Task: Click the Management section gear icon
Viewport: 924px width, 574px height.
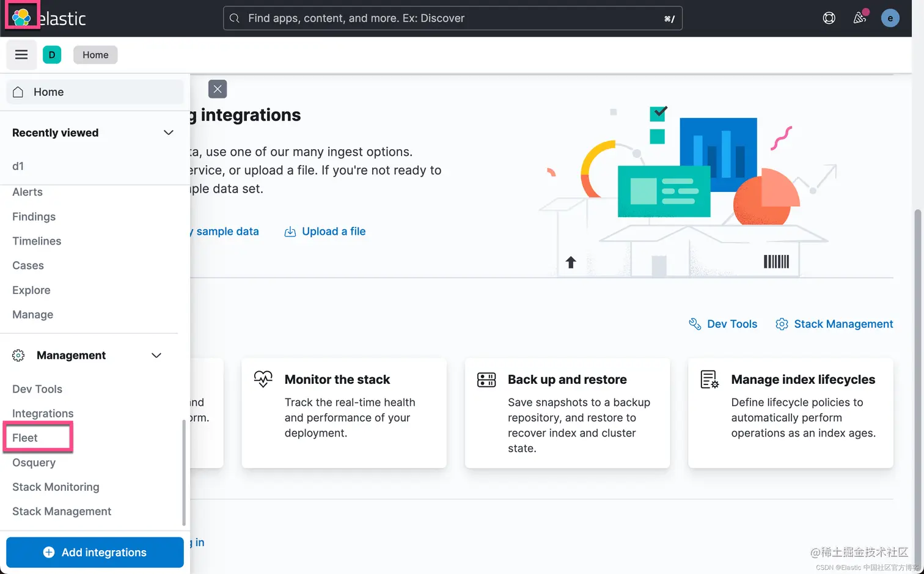Action: [x=18, y=356]
